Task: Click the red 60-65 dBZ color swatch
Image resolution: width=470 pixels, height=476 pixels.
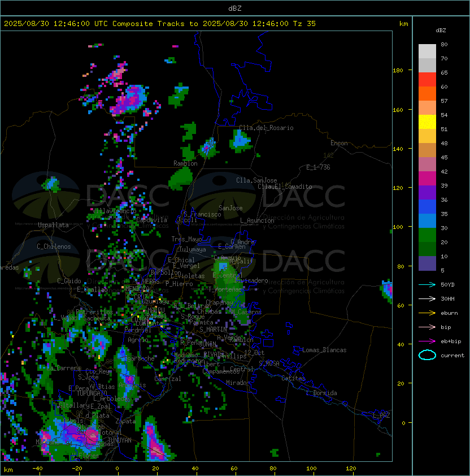Action: pyautogui.click(x=427, y=80)
